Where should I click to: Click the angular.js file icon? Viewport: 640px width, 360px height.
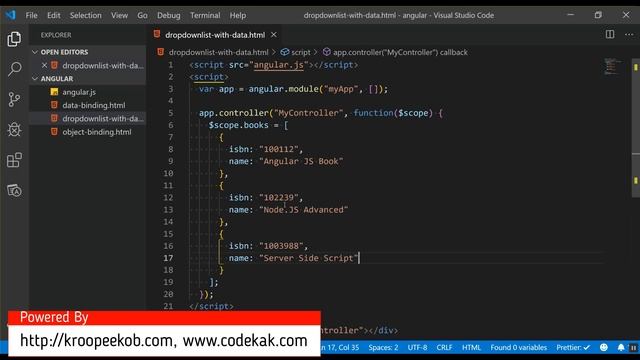(54, 92)
